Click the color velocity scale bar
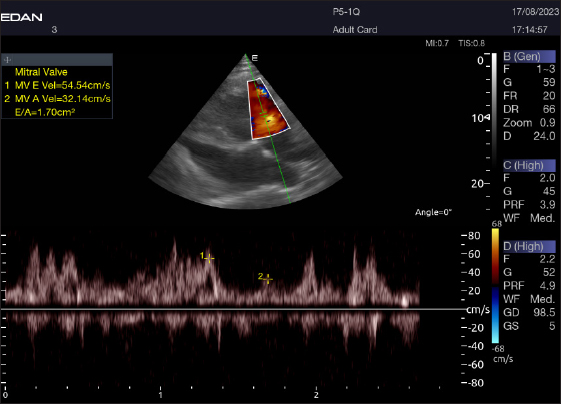This screenshot has height=404, width=561. pos(495,286)
